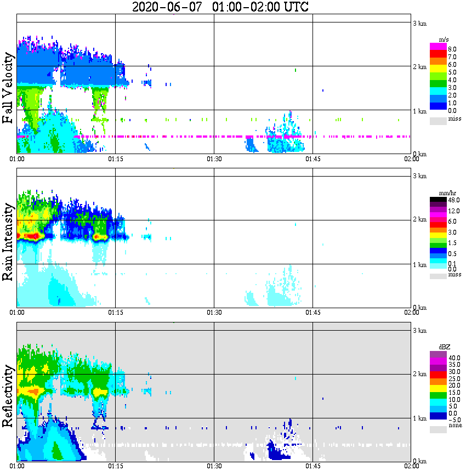Click the mm/hr unit label

447,193
